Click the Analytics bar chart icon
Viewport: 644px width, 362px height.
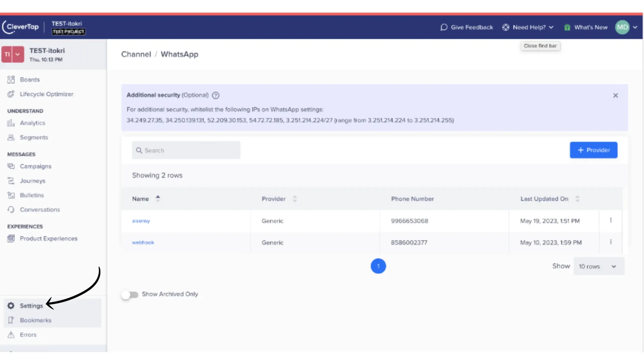11,123
